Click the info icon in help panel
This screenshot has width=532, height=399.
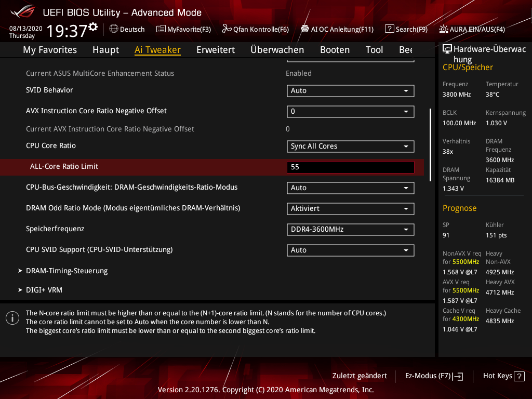12,318
